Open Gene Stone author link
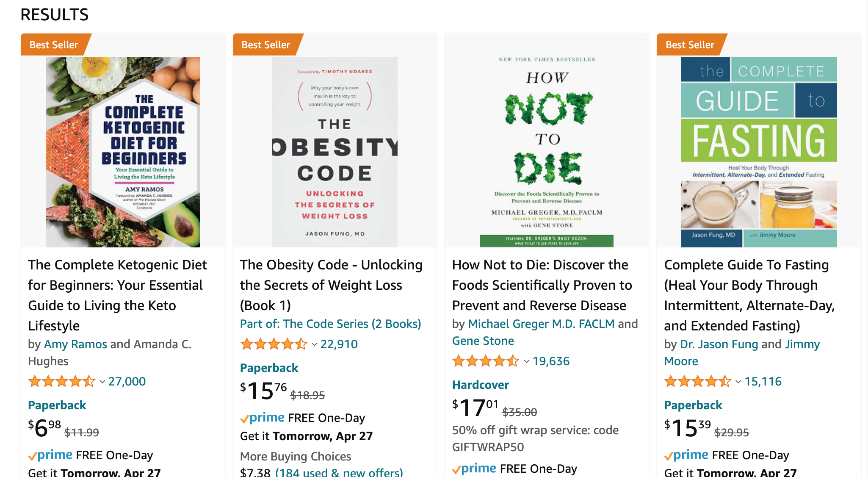 tap(483, 341)
